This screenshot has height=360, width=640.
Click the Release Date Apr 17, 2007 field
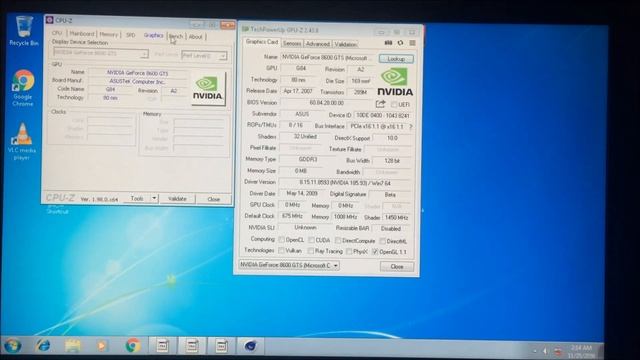tap(298, 91)
